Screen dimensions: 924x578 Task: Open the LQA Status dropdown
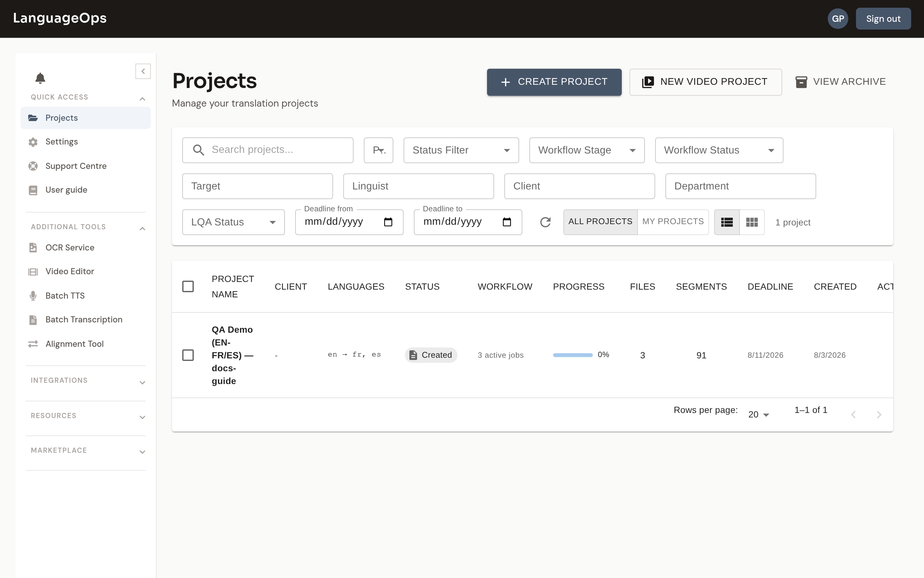(233, 222)
